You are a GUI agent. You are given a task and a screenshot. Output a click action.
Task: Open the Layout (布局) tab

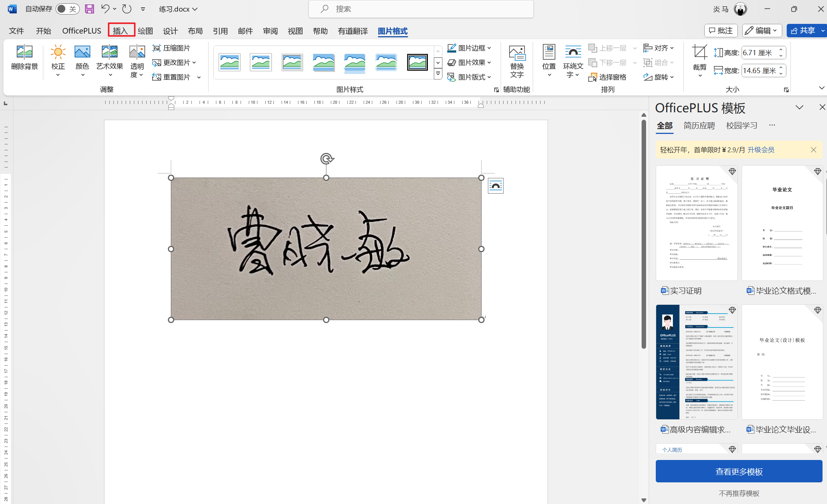195,31
